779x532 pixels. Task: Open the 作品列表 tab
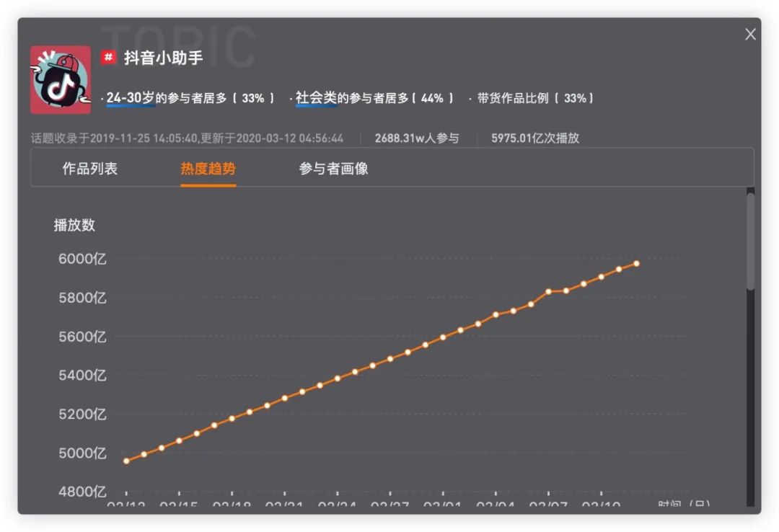[90, 169]
